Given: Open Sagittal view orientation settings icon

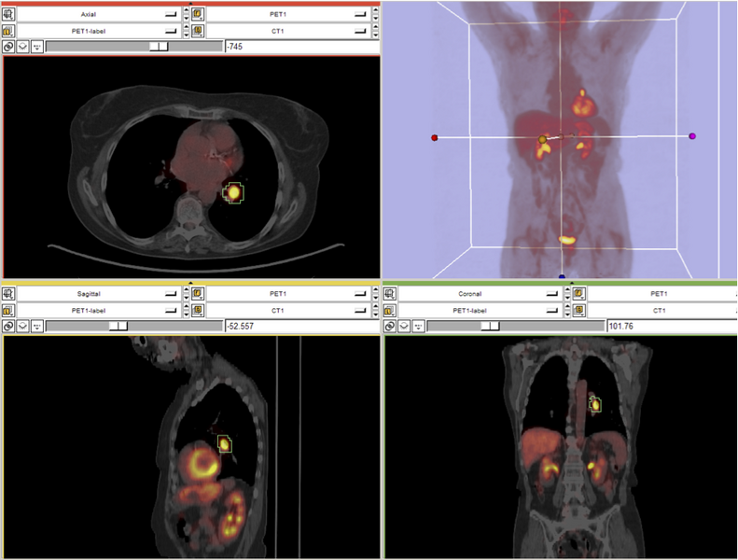Looking at the screenshot, I should [x=8, y=294].
